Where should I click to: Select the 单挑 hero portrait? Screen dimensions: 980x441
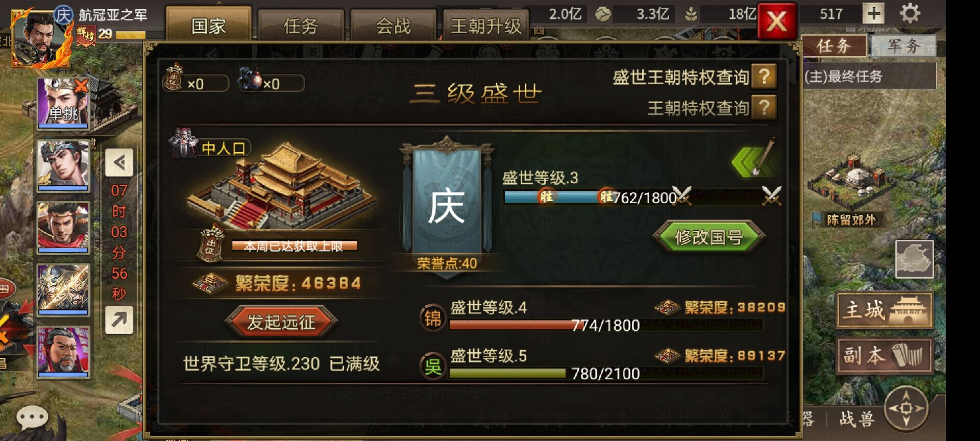[63, 103]
